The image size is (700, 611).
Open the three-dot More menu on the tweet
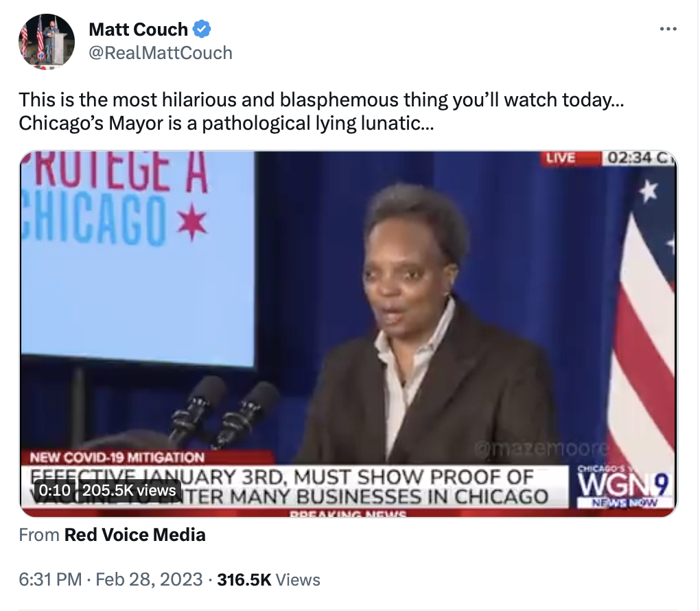pyautogui.click(x=668, y=29)
